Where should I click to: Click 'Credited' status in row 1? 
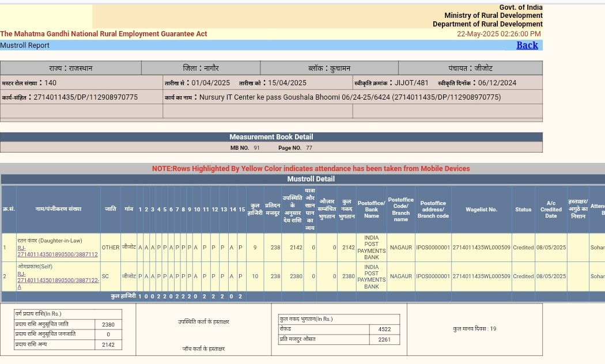click(523, 248)
